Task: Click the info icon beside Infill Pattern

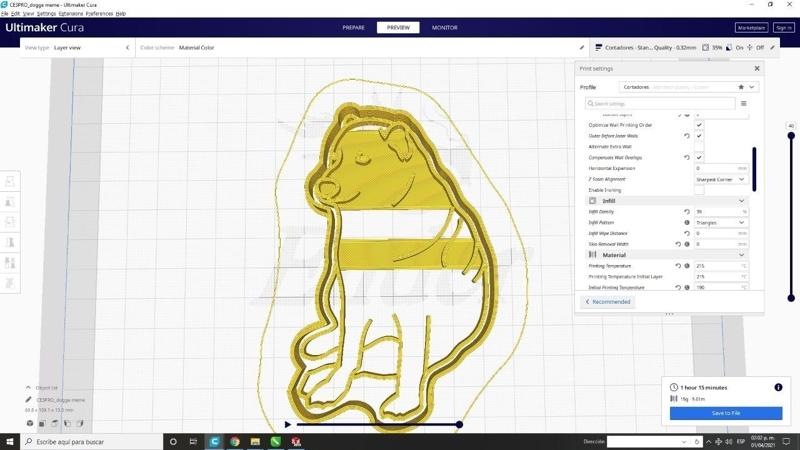Action: click(687, 222)
